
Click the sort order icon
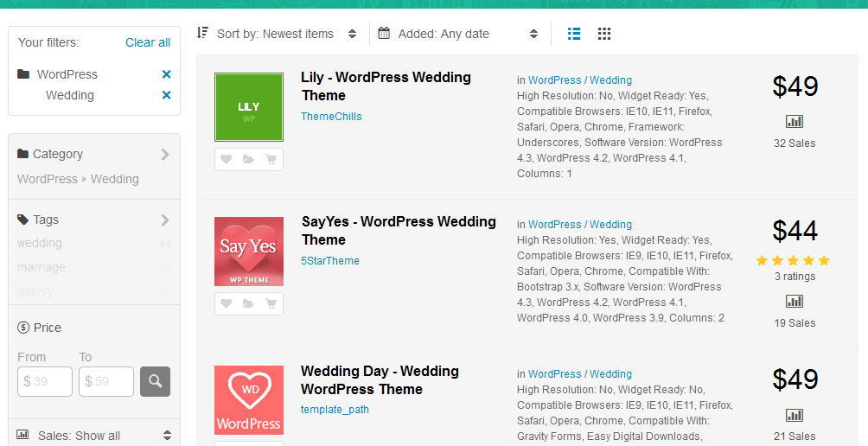coord(202,33)
